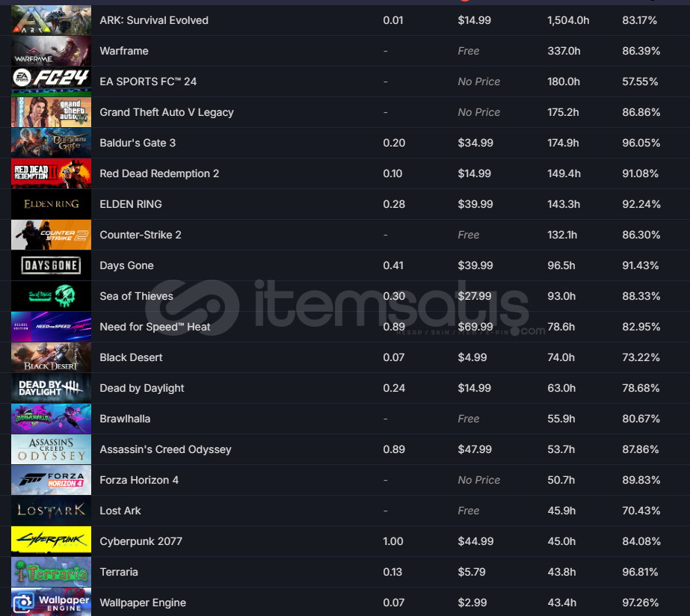
Task: Select the Days Gone thumbnail
Action: pos(51,265)
